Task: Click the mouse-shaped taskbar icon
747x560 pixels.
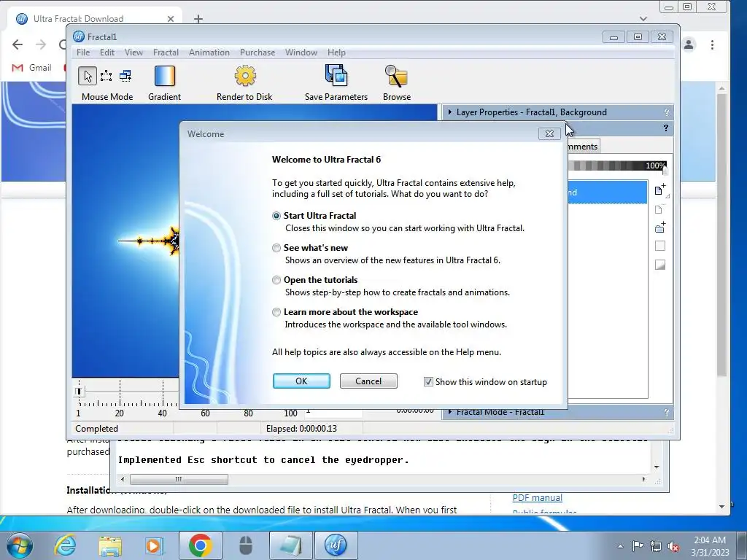Action: click(245, 545)
